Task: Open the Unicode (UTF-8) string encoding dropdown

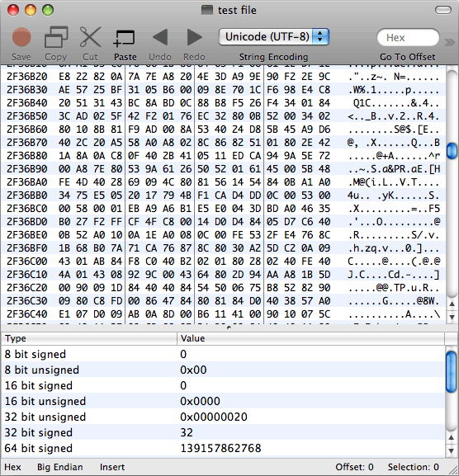Action: click(274, 37)
